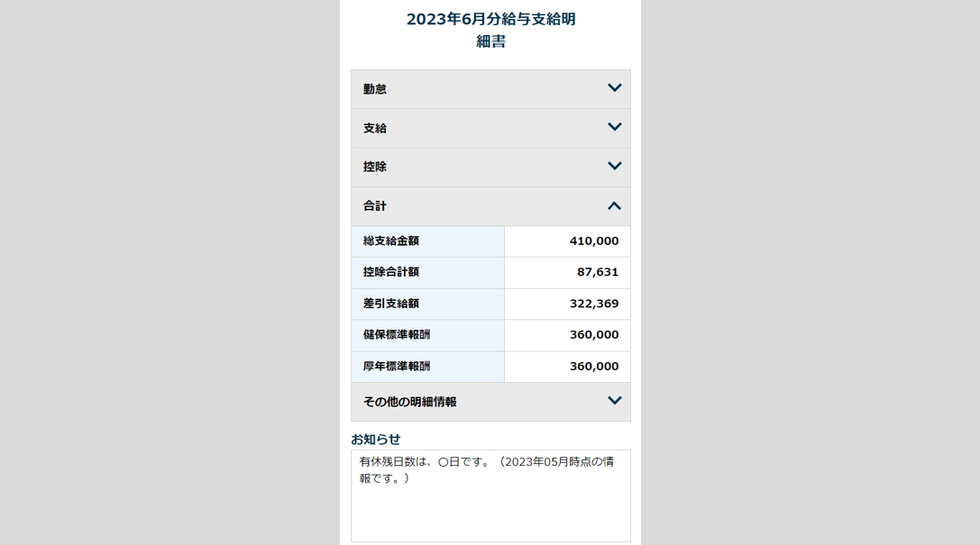Click the 控除合計額 label cell
The image size is (980, 545).
391,272
